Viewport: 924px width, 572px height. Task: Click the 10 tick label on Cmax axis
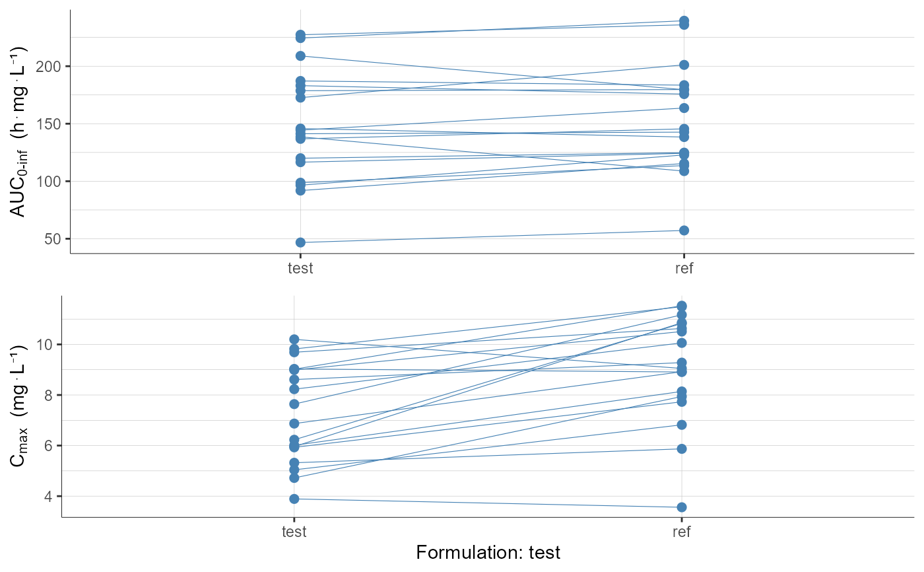pos(47,345)
